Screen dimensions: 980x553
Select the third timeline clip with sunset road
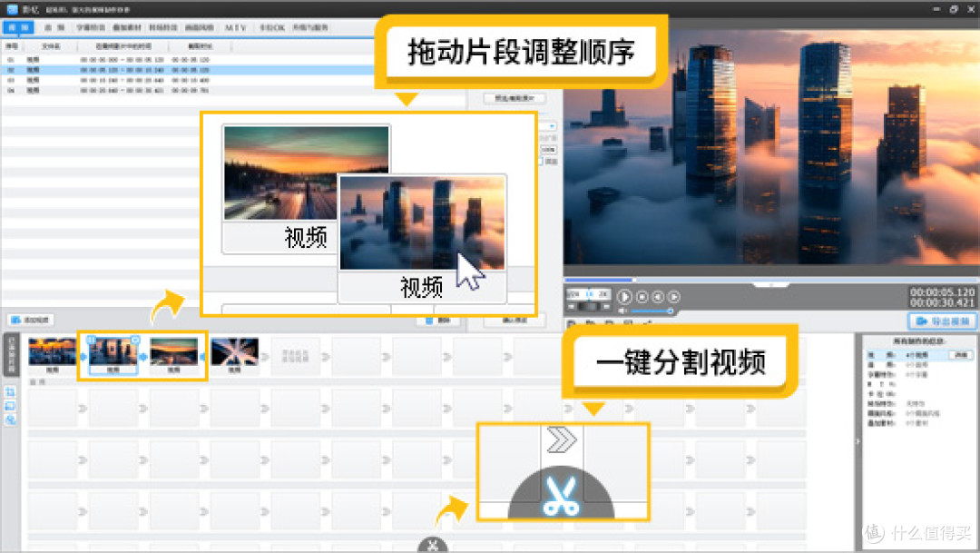pyautogui.click(x=173, y=355)
